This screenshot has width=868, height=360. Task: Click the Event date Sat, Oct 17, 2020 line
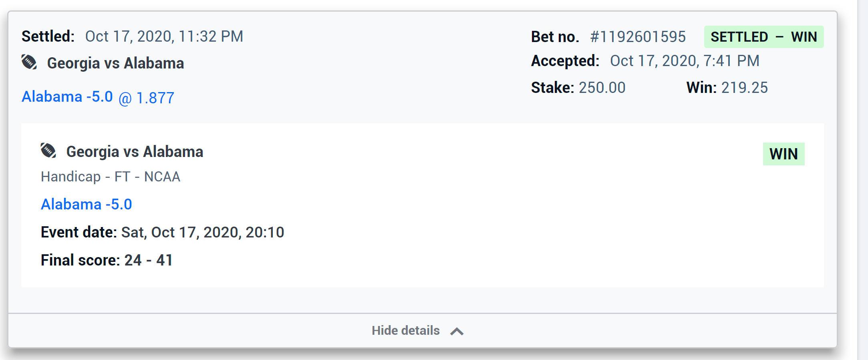tap(162, 232)
